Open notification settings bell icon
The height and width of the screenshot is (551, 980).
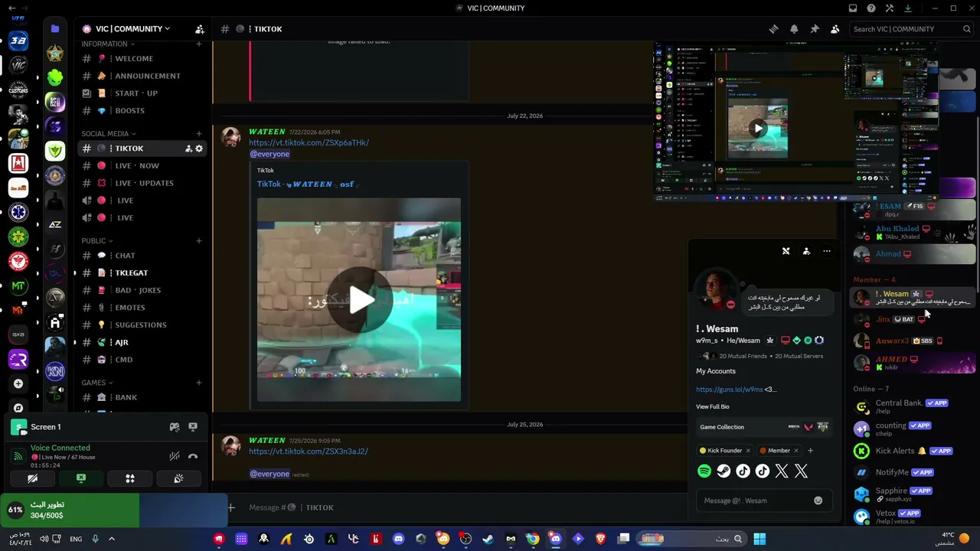pos(794,29)
